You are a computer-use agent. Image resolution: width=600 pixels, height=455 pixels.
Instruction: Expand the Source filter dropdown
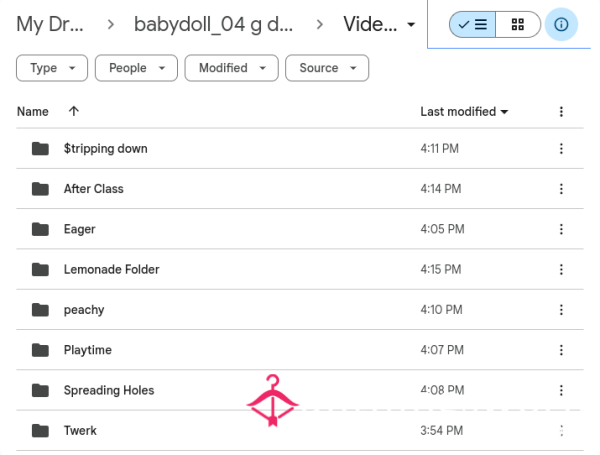[x=327, y=68]
